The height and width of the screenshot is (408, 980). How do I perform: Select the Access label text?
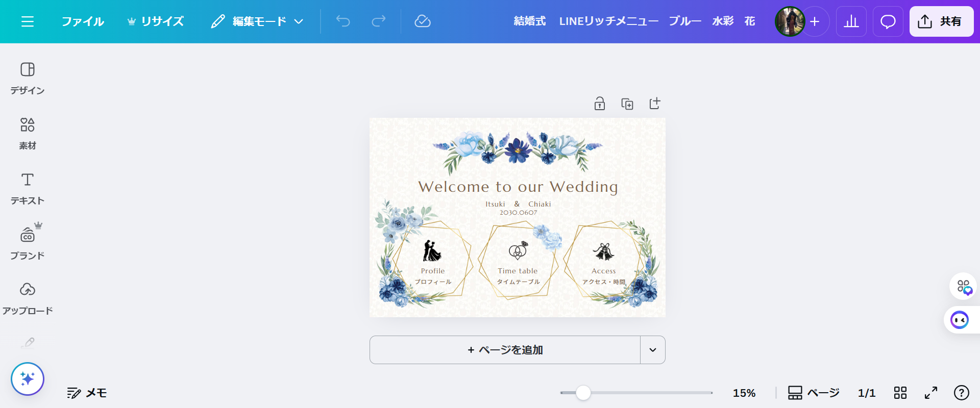(604, 271)
